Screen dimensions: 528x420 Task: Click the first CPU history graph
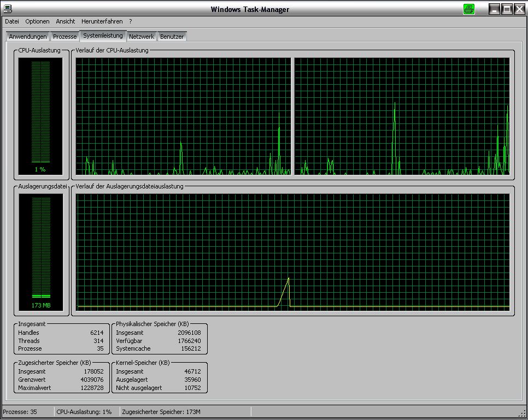coord(183,116)
